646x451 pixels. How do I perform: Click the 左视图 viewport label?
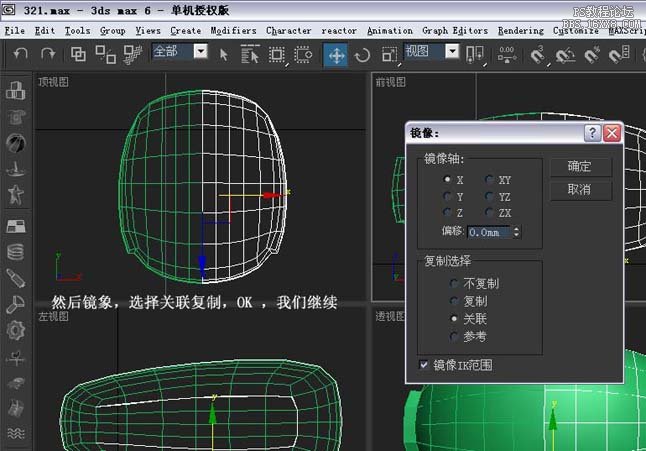(53, 316)
